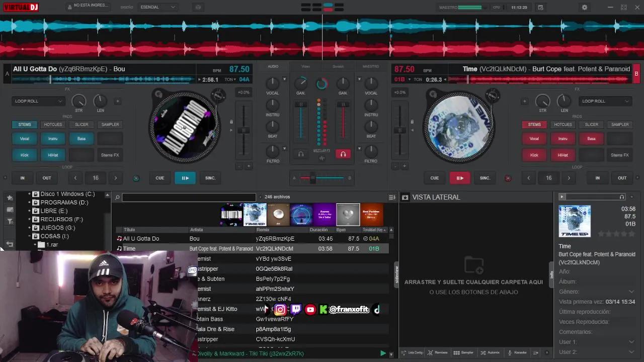Click the headphone icon in the info panel prelisten bar

click(622, 197)
